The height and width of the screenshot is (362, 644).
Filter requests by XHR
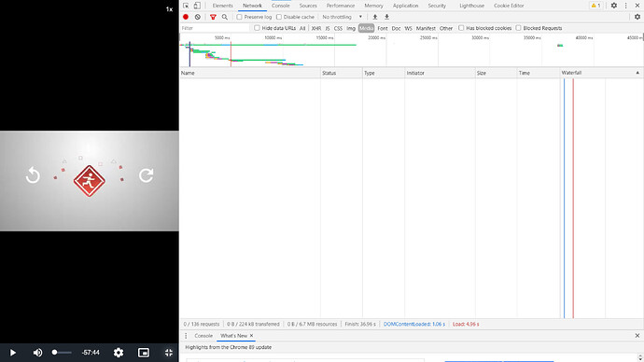pos(316,28)
